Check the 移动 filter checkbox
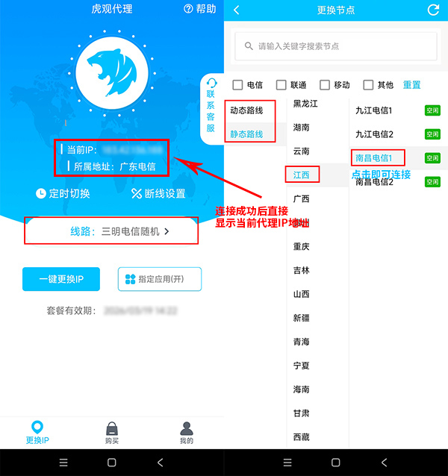The width and height of the screenshot is (448, 476). (325, 85)
